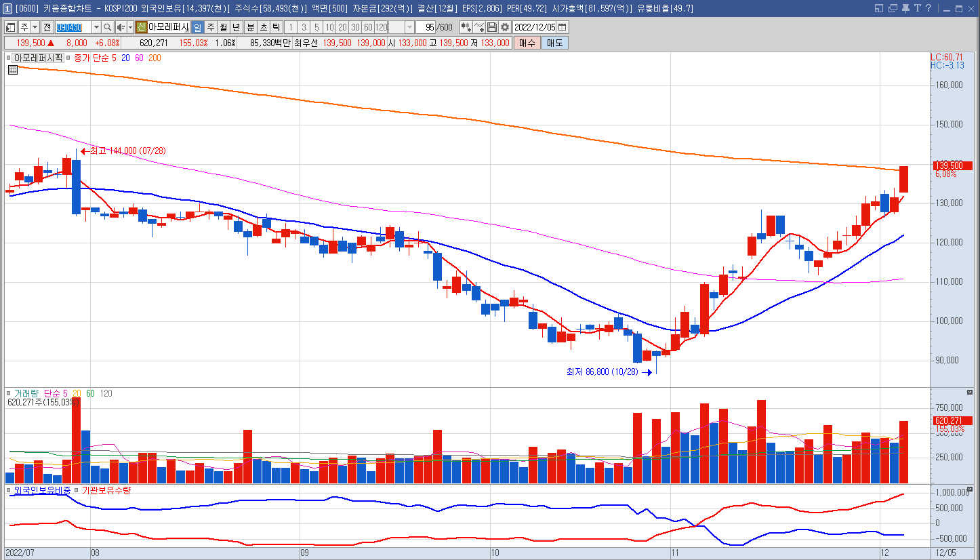Viewport: 980px width, 560px height.
Task: Click the 종가 단순 moving average legend
Action: point(90,58)
